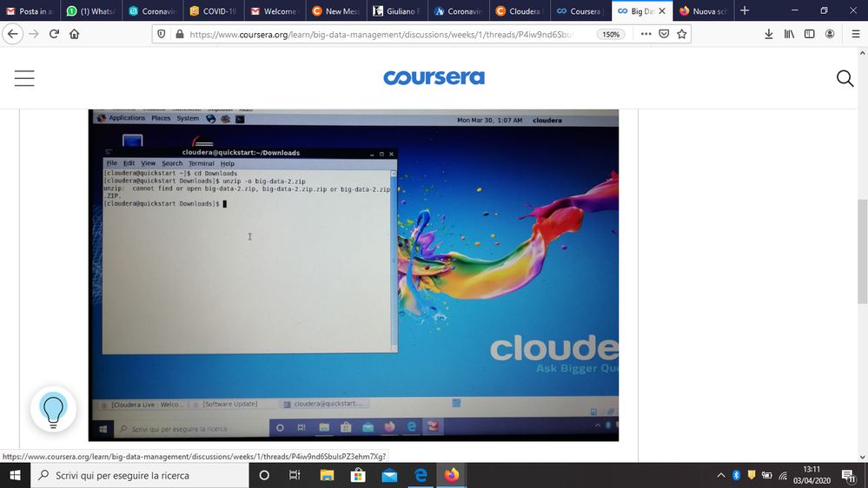Reset the 150% zoom level indicator

(611, 35)
